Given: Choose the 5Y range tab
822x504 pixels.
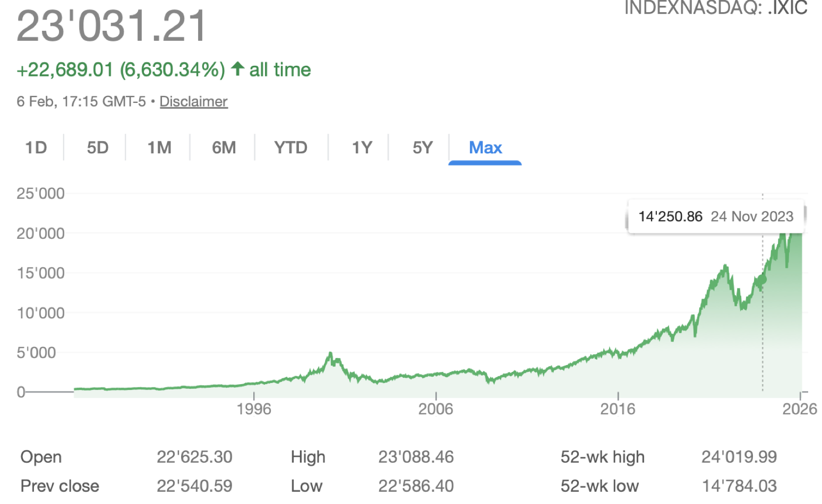Looking at the screenshot, I should pos(423,147).
